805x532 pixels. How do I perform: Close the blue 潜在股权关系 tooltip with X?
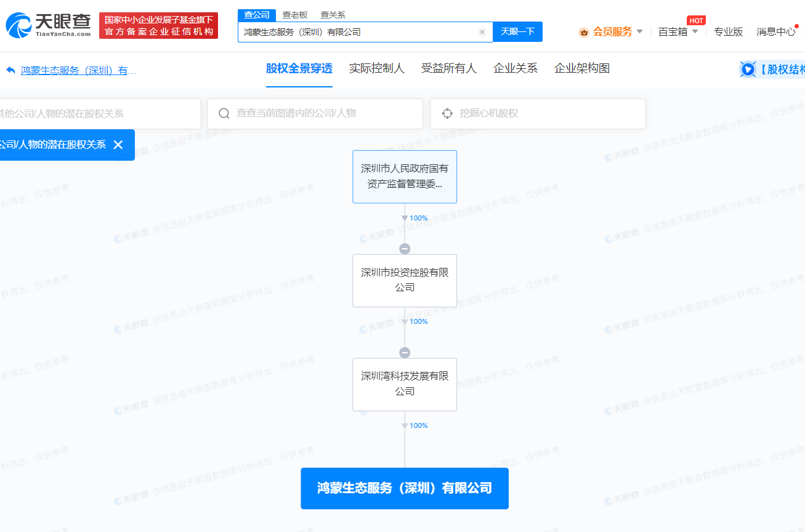(118, 145)
